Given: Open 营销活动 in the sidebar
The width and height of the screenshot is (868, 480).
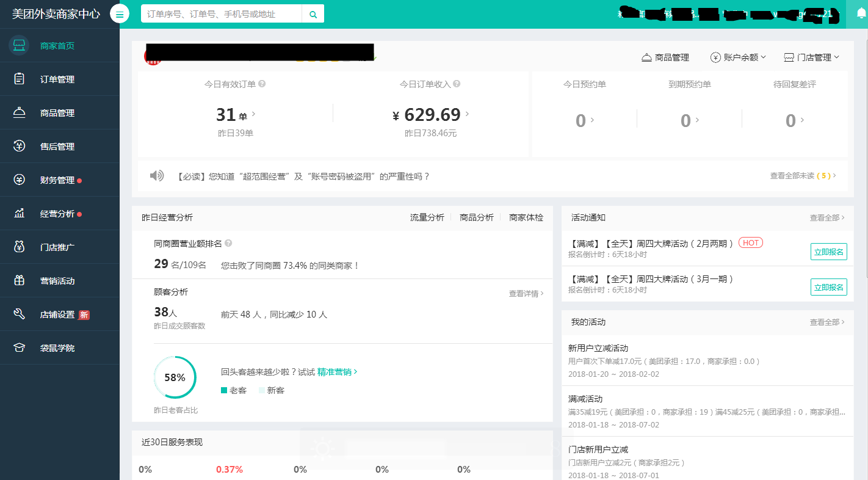Looking at the screenshot, I should point(60,280).
